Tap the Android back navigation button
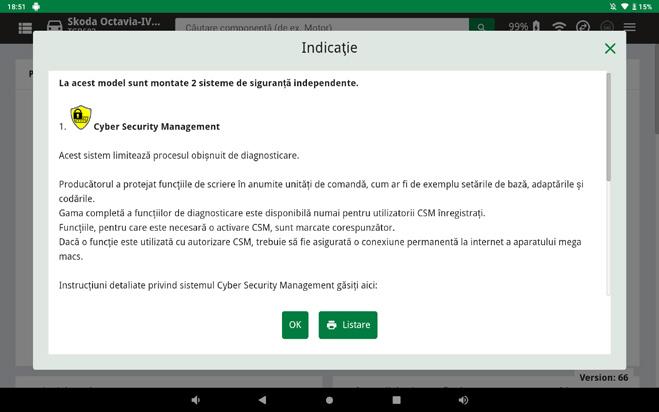Screen dimensions: 659x412 pos(262,400)
